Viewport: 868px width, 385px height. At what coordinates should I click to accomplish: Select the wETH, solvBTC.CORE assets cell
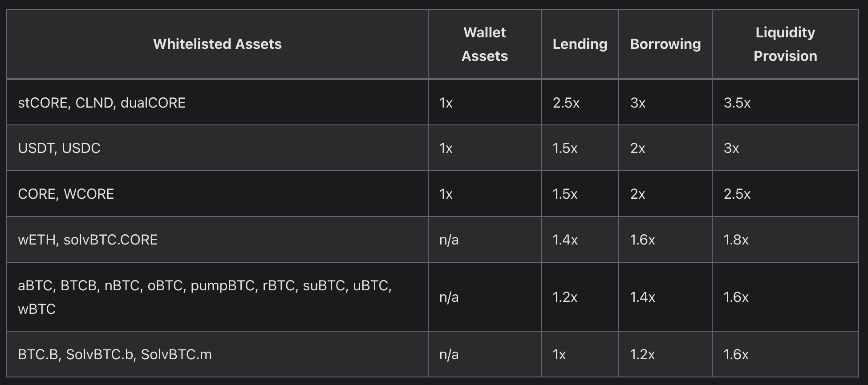(x=88, y=240)
